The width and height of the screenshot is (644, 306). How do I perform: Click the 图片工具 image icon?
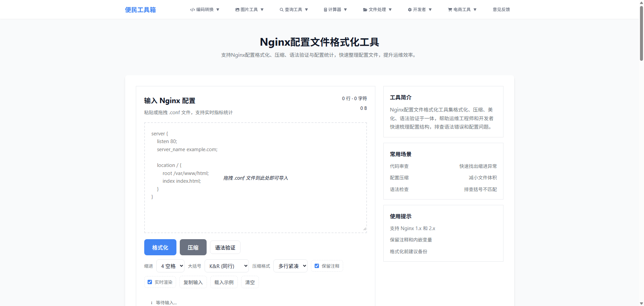point(237,9)
